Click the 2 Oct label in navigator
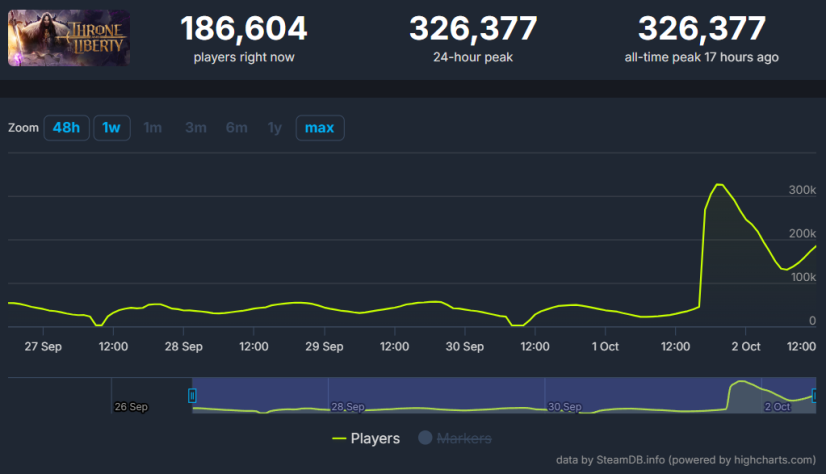The image size is (826, 474). click(777, 407)
